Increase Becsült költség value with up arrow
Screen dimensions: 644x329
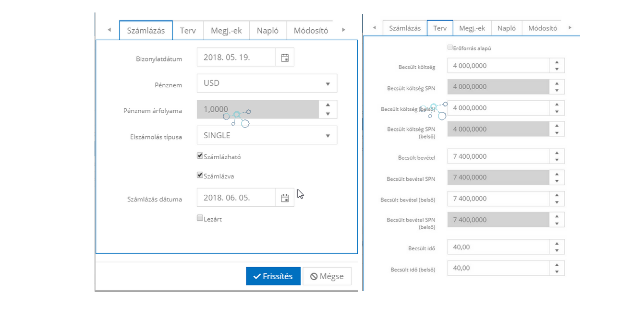coord(557,62)
